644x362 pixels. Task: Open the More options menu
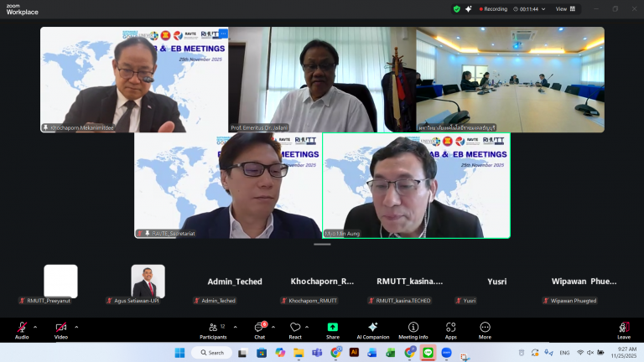[485, 328]
